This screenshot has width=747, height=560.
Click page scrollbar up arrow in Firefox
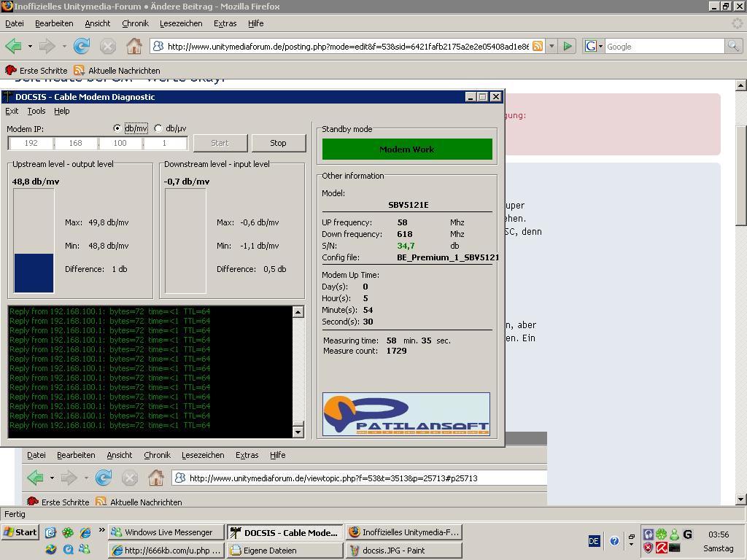coord(741,86)
